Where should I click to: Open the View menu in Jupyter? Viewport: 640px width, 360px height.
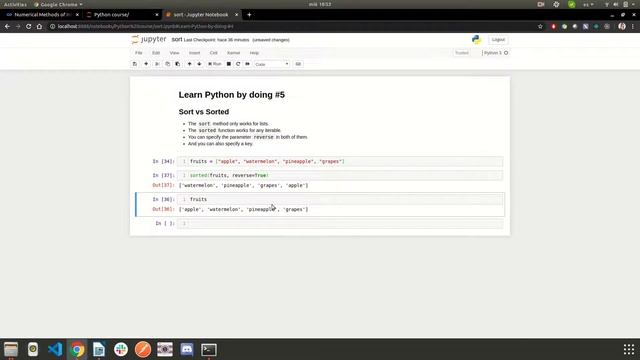(x=174, y=53)
